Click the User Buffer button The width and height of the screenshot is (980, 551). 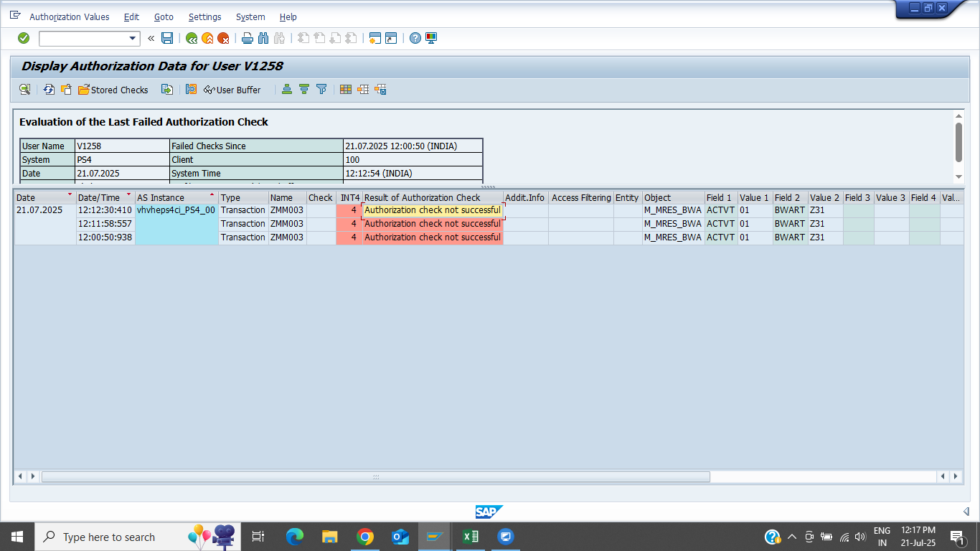(x=232, y=90)
